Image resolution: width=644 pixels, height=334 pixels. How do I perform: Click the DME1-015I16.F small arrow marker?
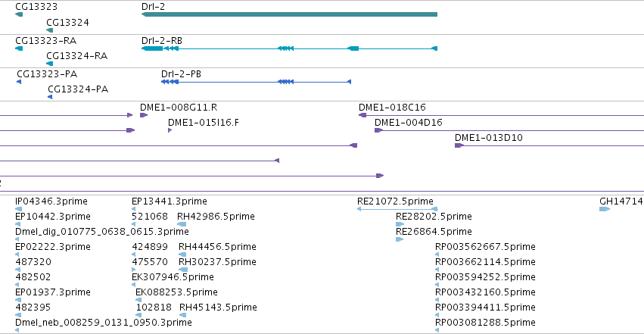(x=170, y=130)
